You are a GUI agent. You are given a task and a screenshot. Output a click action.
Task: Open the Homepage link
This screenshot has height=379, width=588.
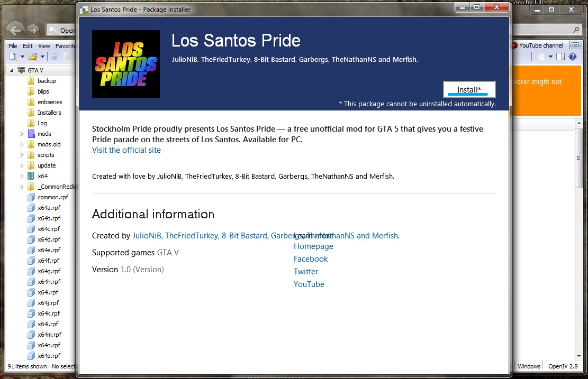(313, 246)
